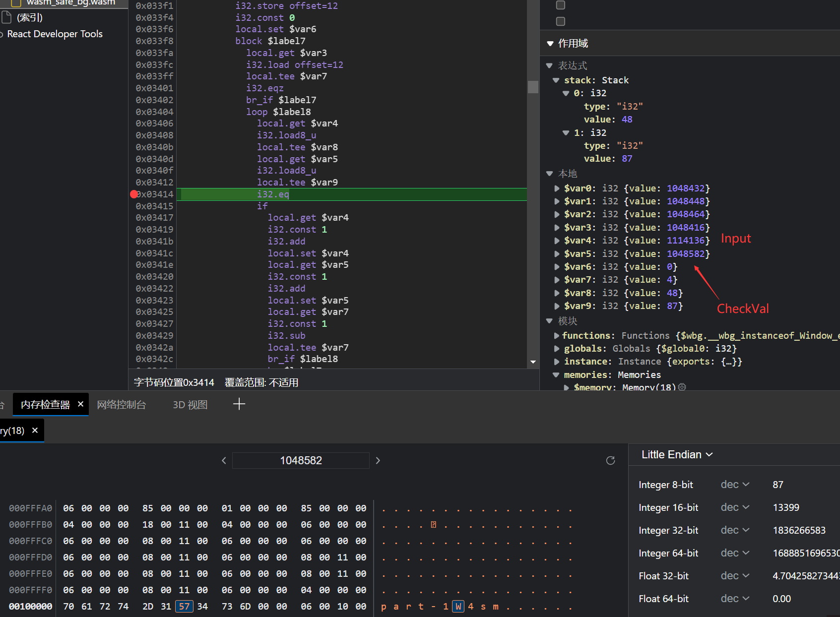Open the (索引) file in sources tree

pyautogui.click(x=30, y=18)
